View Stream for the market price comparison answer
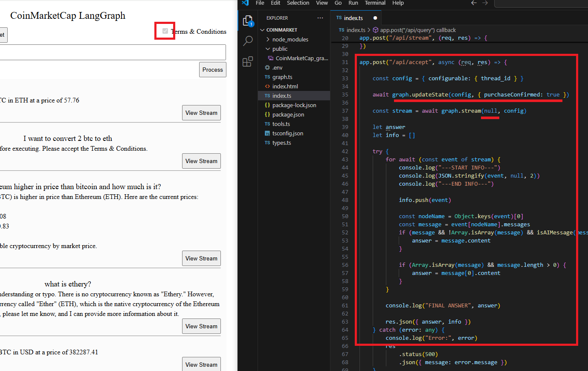The image size is (588, 371). point(201,258)
